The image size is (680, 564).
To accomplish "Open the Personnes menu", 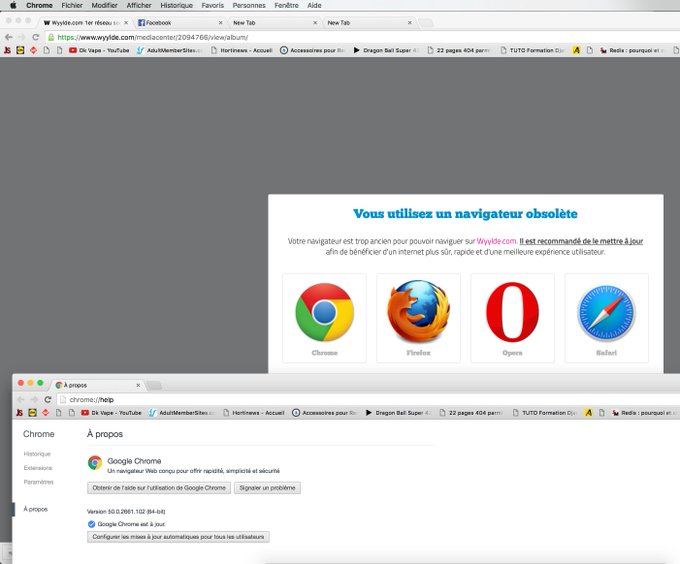I will (x=249, y=5).
